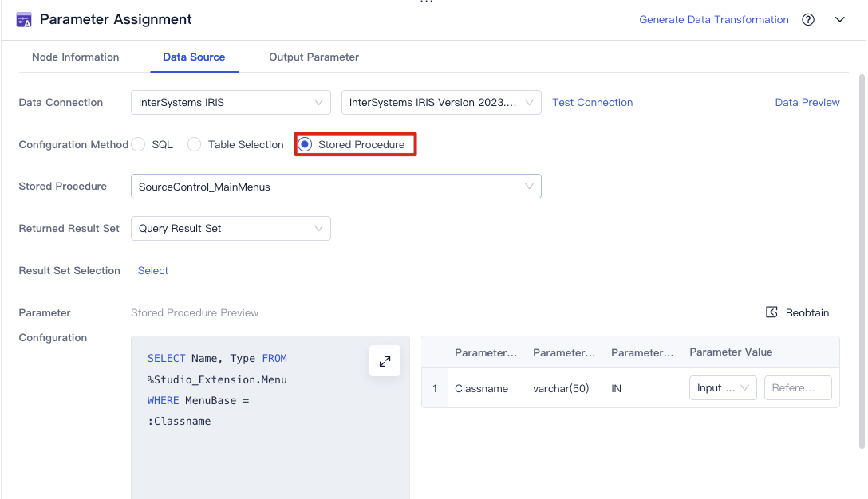Click the Reobtain button label
Image resolution: width=868 pixels, height=499 pixels.
(807, 312)
